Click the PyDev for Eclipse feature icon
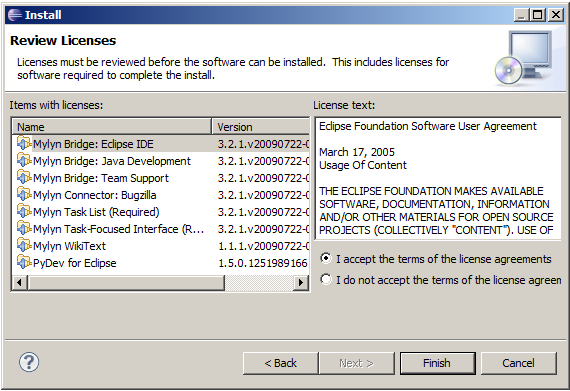570x391 pixels. [24, 263]
